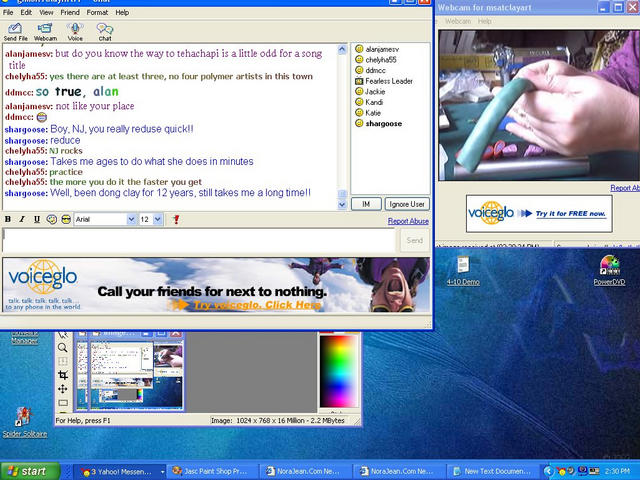Open the PowerDVD desktop shortcut
This screenshot has height=480, width=640.
pyautogui.click(x=609, y=271)
